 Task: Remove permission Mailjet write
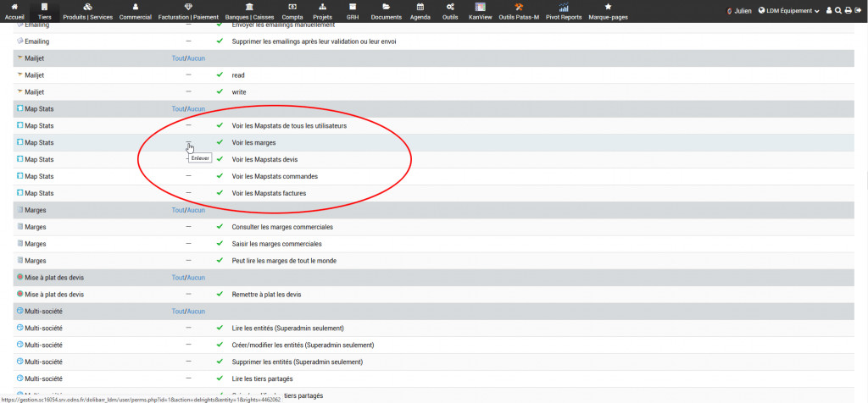189,91
